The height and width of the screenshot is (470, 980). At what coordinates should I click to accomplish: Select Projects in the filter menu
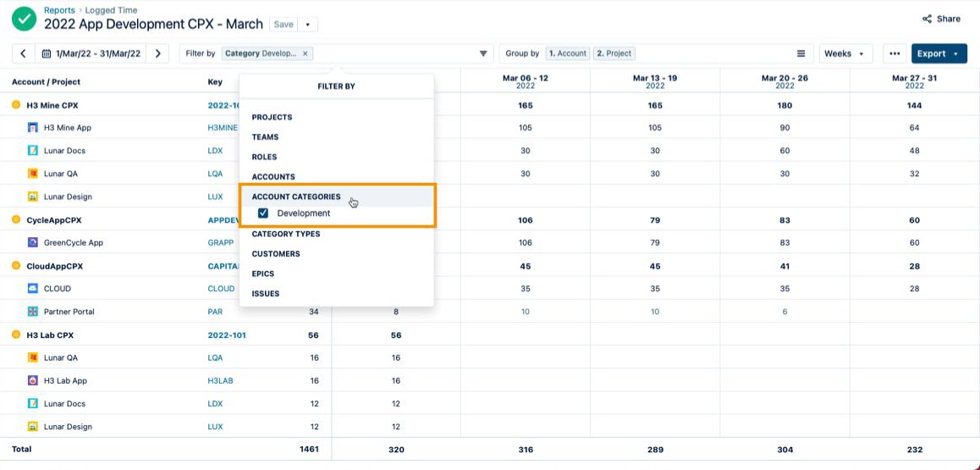coord(272,117)
